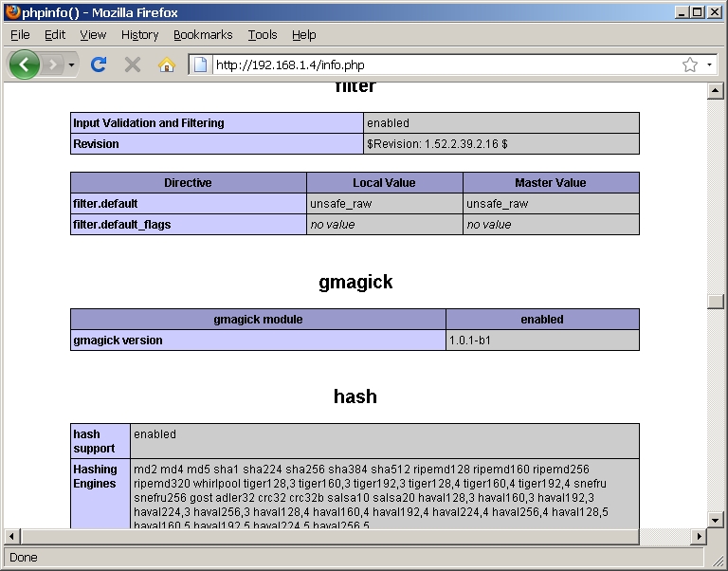Focus the address bar showing 192.168.1.4/info.php
Screen dimensions: 728x571
(x=446, y=64)
